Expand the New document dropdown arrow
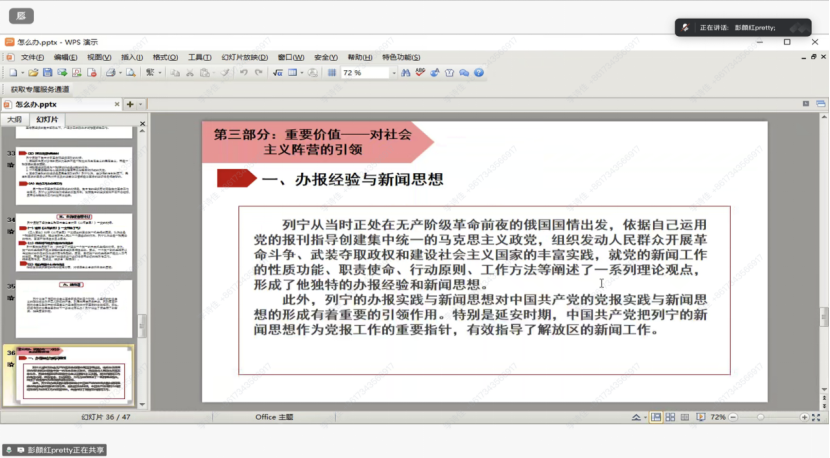The height and width of the screenshot is (458, 830). [x=20, y=73]
